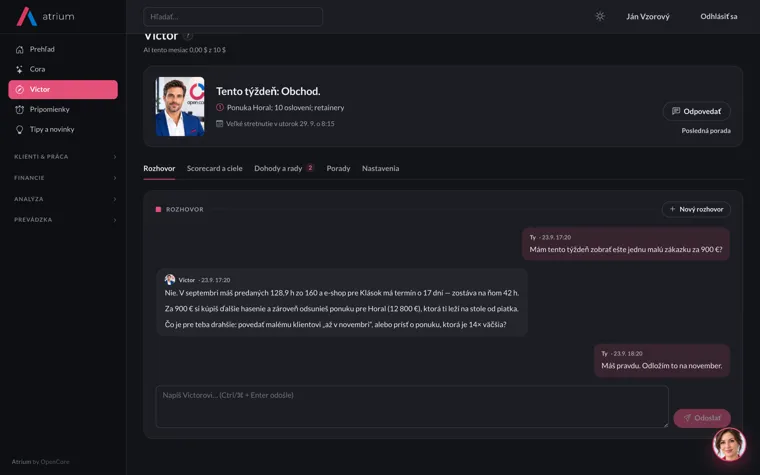
Task: Open Ján Vzorový user profile
Action: [648, 16]
